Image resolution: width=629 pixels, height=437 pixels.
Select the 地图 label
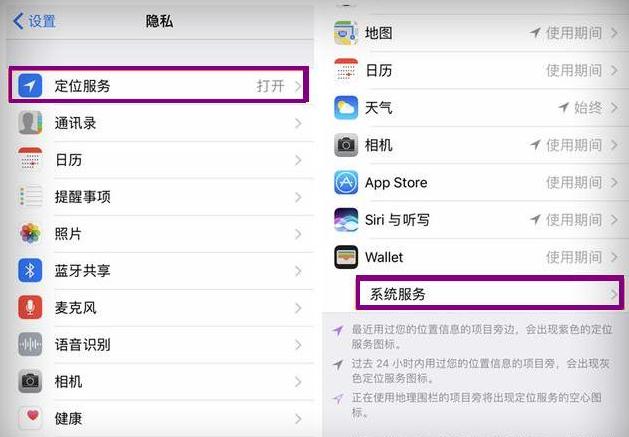pyautogui.click(x=378, y=33)
